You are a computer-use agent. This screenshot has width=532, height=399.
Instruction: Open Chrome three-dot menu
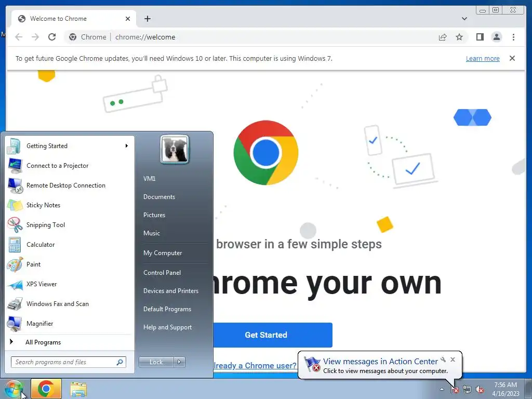[x=513, y=37]
